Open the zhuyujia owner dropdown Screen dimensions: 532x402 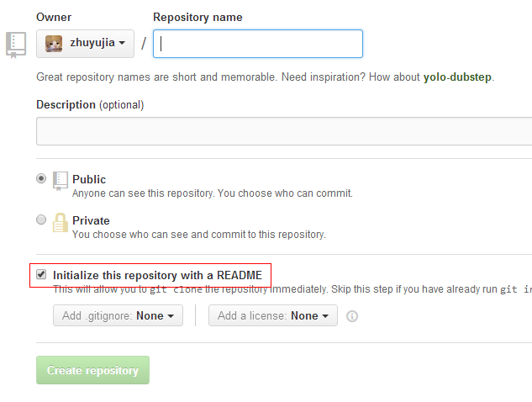tap(85, 44)
